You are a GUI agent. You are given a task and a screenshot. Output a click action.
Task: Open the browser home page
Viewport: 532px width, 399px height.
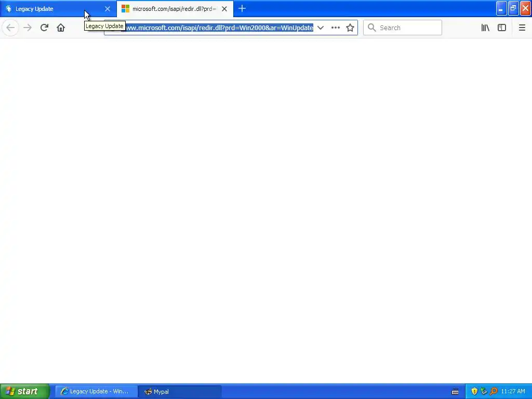[61, 28]
